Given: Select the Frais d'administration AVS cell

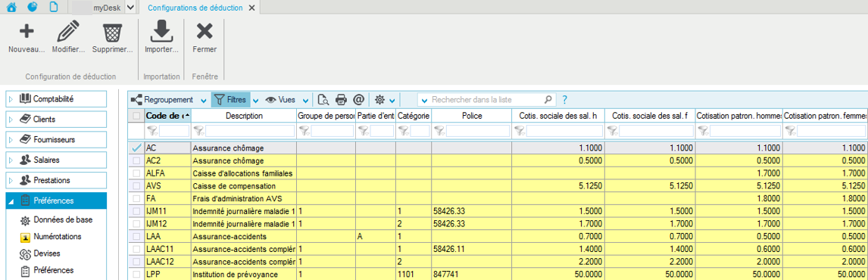Looking at the screenshot, I should [x=244, y=199].
